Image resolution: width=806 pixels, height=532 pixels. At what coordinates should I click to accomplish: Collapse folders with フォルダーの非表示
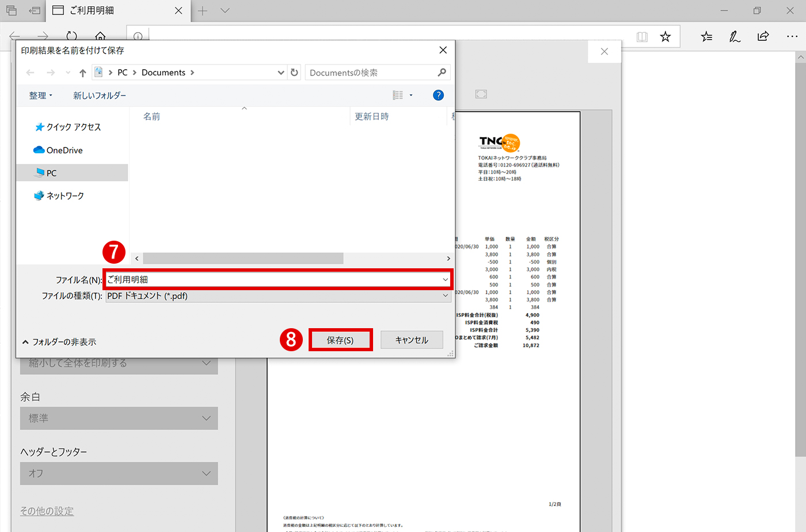59,342
